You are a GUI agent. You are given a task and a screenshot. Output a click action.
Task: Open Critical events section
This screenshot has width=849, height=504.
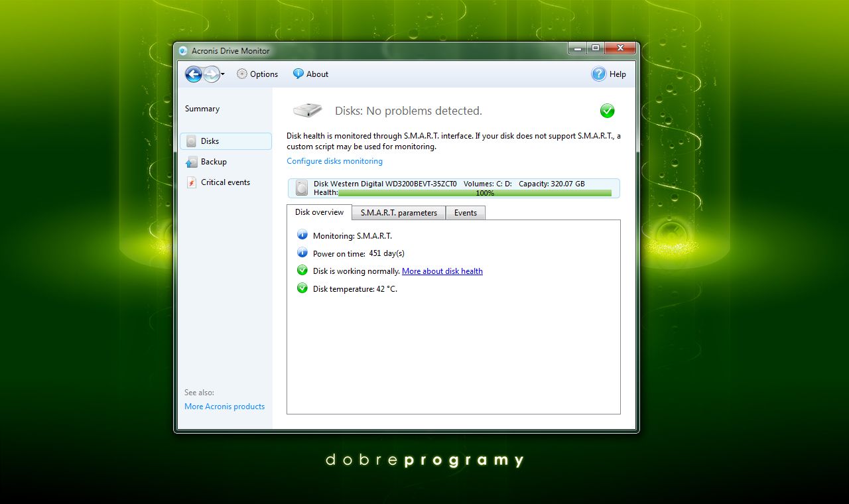tap(226, 182)
